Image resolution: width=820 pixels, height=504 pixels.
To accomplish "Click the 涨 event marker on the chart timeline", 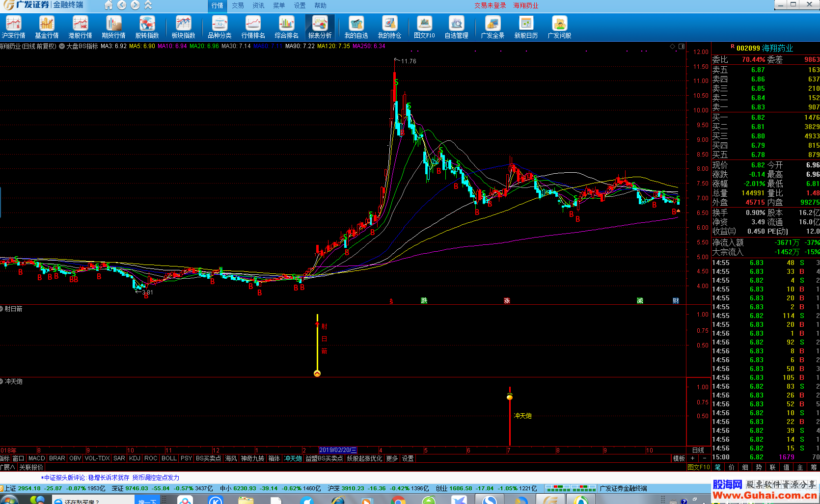I will (507, 300).
